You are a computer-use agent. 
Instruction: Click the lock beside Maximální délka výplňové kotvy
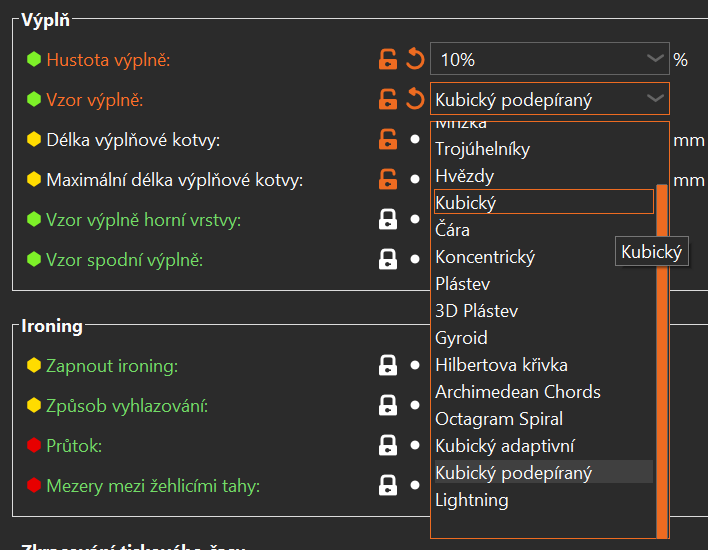coord(387,180)
